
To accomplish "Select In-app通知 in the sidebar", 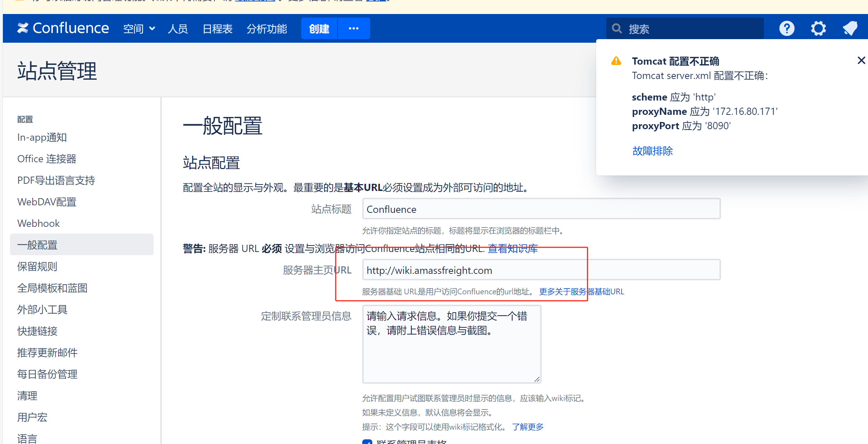I will point(42,137).
